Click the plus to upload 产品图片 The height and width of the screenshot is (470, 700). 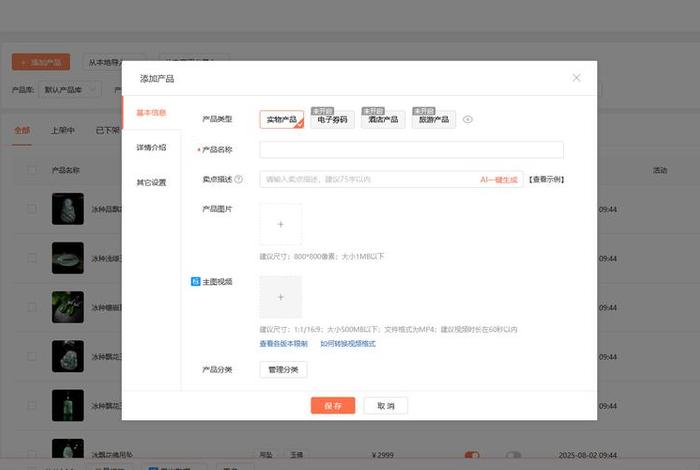pos(280,224)
